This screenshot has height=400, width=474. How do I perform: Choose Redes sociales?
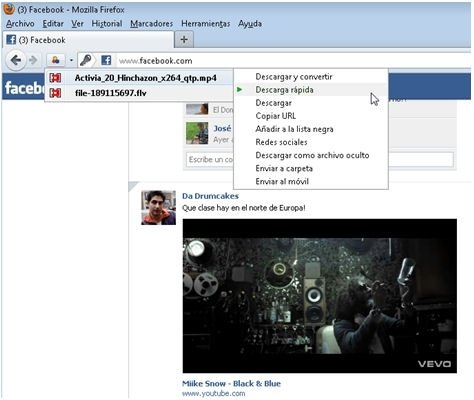coord(311,142)
